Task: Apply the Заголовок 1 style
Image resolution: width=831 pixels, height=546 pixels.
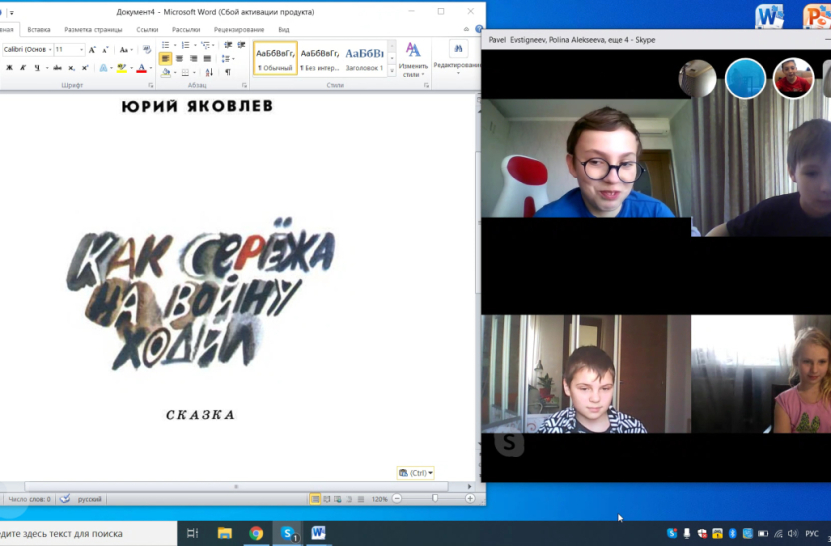Action: pyautogui.click(x=364, y=58)
